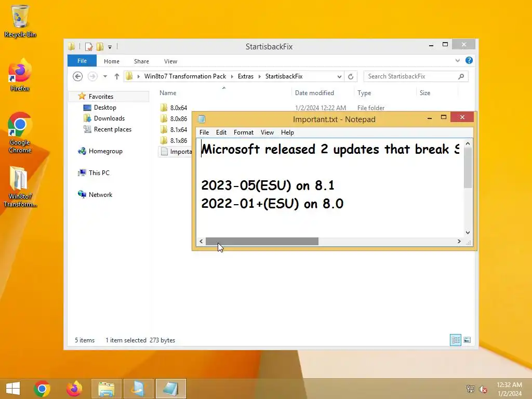Image resolution: width=532 pixels, height=399 pixels.
Task: Open Notepad Help menu
Action: 287,132
